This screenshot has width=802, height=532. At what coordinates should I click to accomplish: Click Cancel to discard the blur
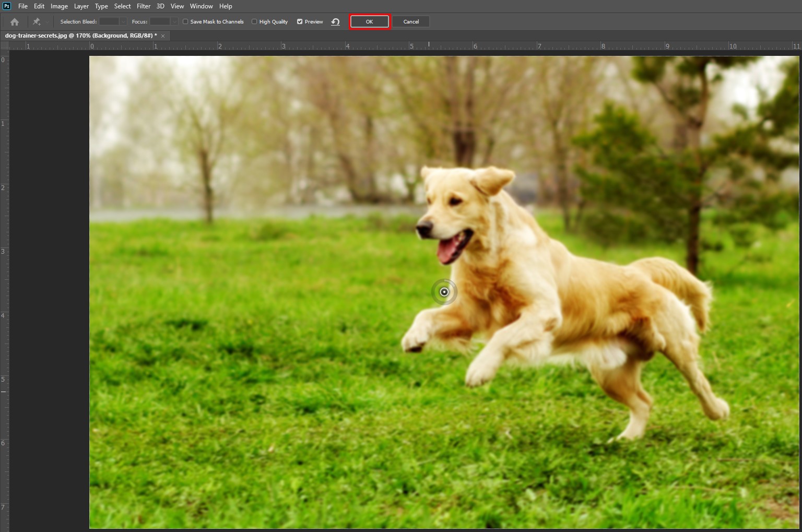point(411,22)
